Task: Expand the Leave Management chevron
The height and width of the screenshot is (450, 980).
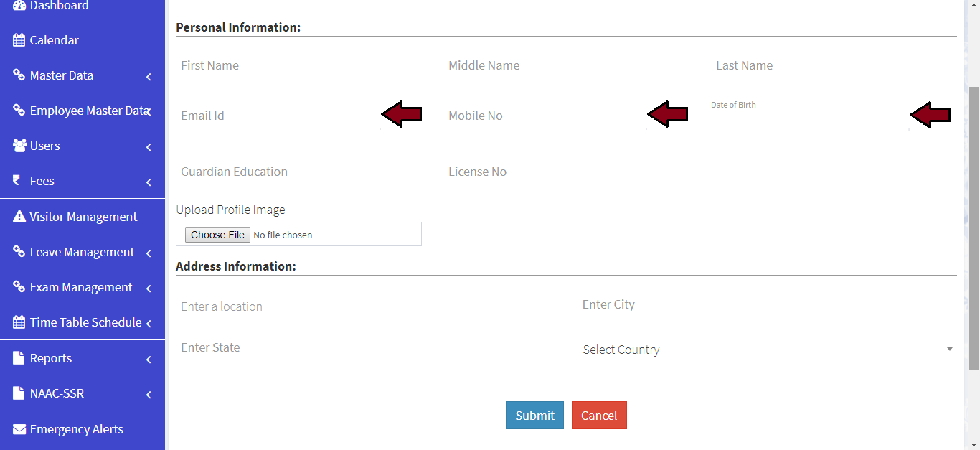Action: click(x=149, y=253)
